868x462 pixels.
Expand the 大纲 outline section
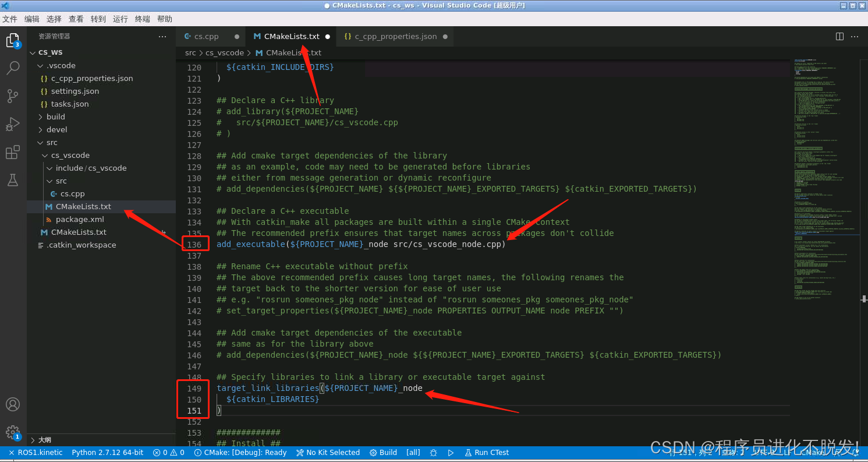pyautogui.click(x=101, y=440)
